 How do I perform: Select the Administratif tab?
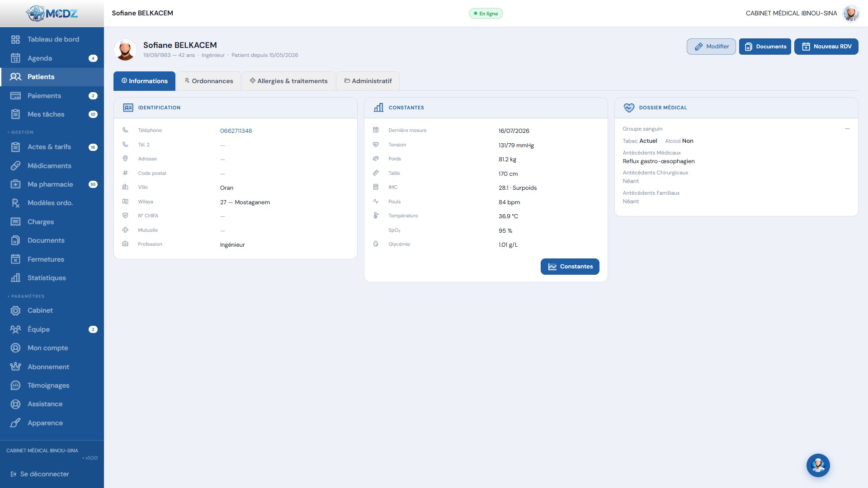coord(368,81)
